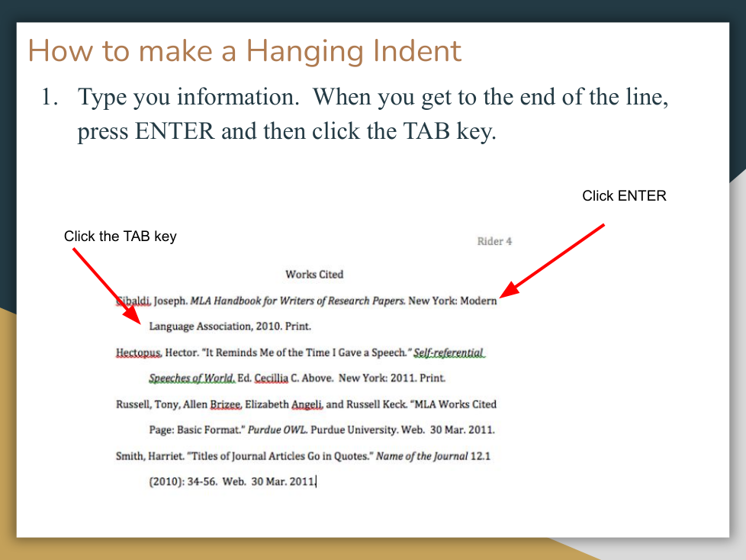Click the text cursor after "30 Mar. 2011"
This screenshot has height=560, width=746.
(316, 482)
